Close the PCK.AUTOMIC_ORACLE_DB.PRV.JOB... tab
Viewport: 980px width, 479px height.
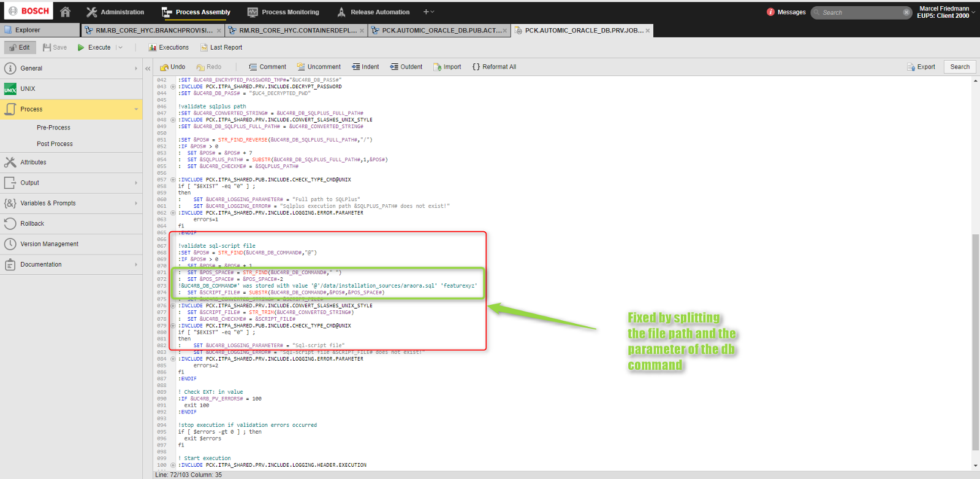click(x=648, y=30)
